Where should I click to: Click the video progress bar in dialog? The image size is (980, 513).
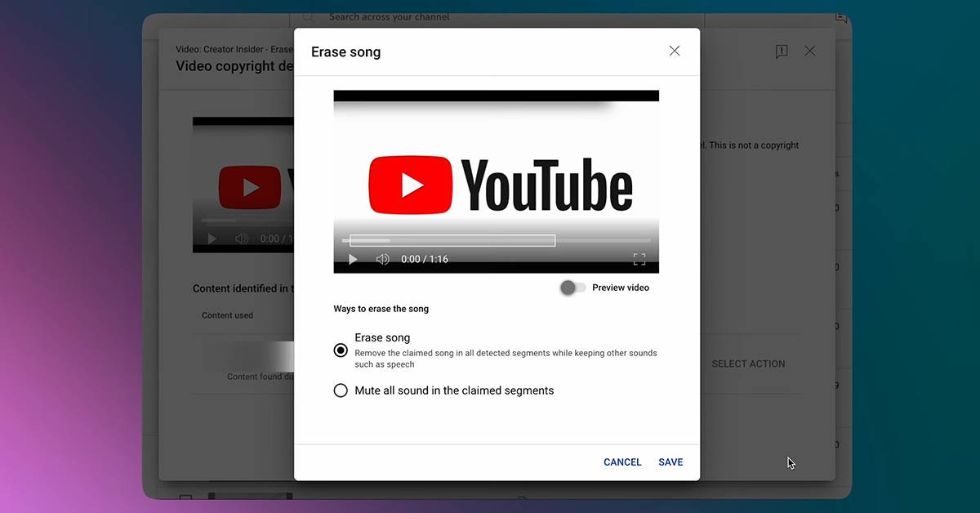click(497, 240)
